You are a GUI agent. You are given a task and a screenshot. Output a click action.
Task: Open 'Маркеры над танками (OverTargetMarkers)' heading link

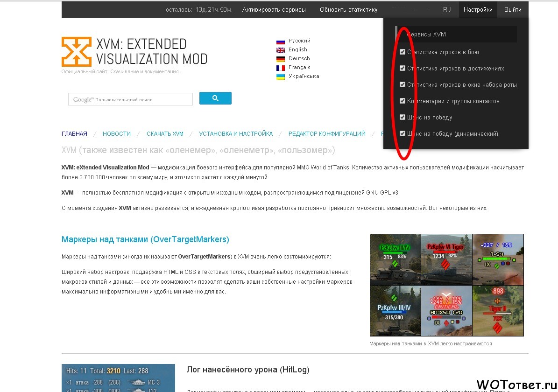click(145, 239)
